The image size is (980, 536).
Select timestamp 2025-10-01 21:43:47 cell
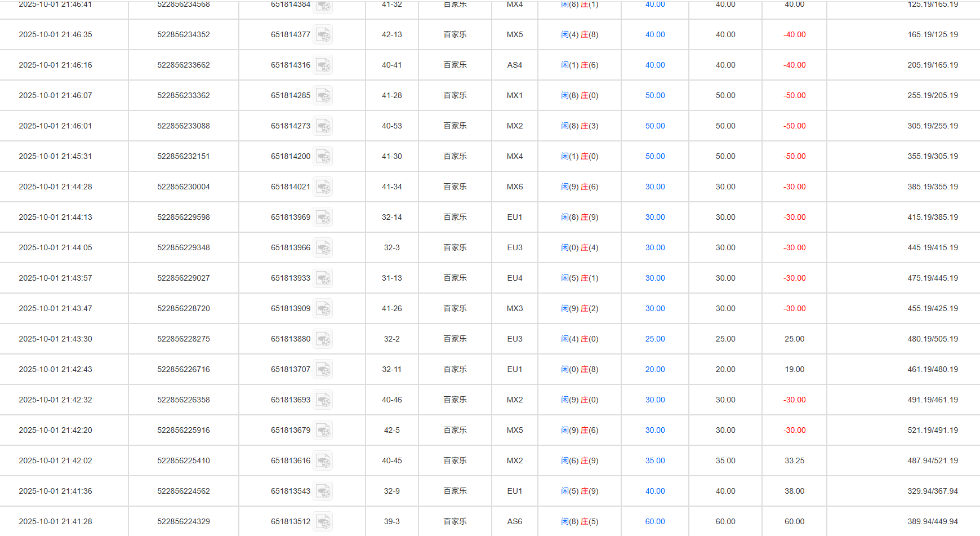(55, 308)
